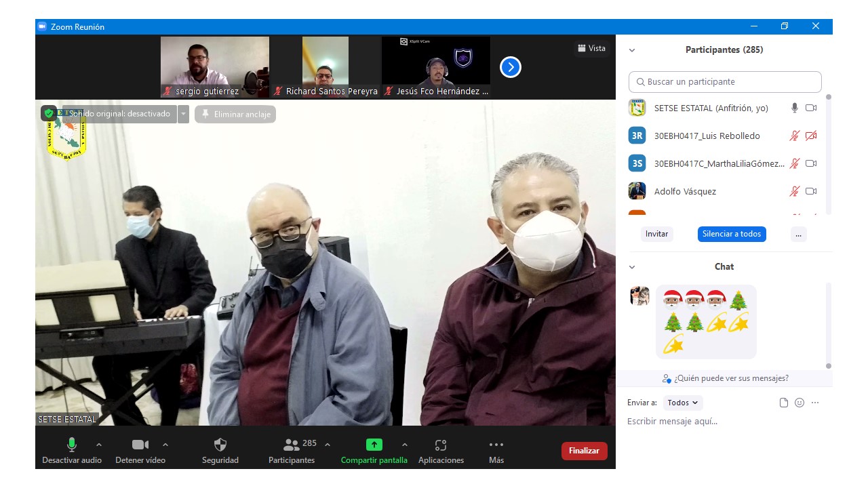Select participant Adolfo Vásquez
Image resolution: width=868 pixels, height=488 pixels.
point(685,191)
